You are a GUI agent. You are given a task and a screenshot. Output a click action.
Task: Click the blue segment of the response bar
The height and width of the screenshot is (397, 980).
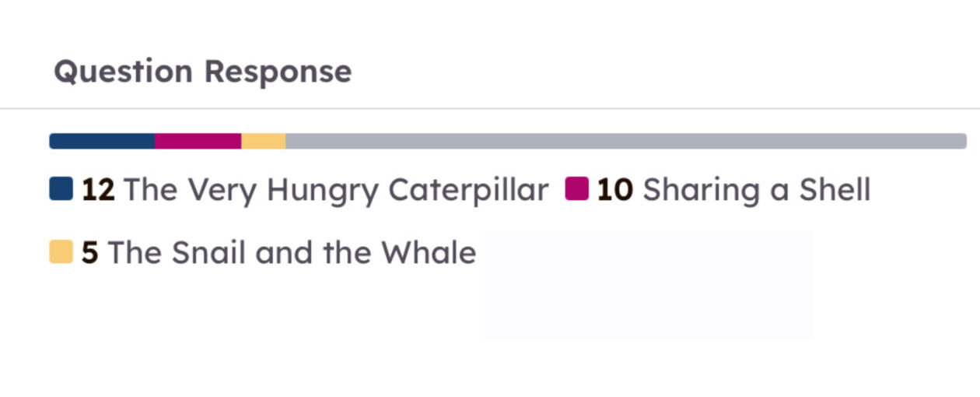(102, 141)
